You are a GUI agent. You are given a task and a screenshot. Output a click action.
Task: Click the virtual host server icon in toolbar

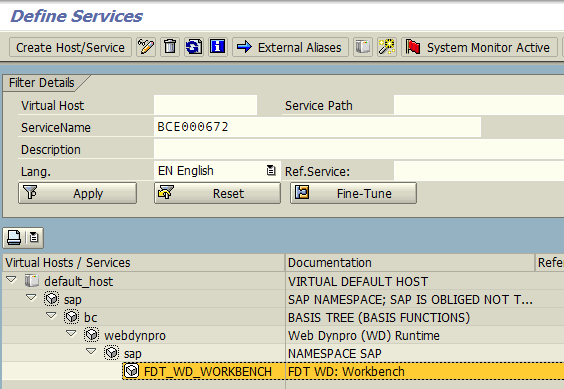point(363,47)
